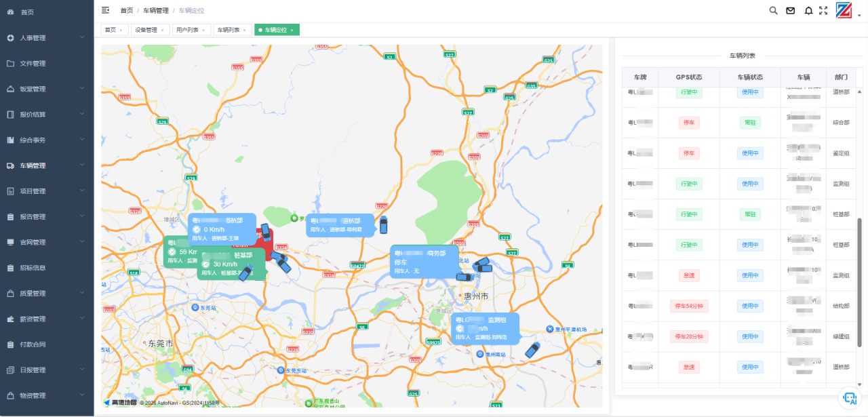Open notifications bell icon
868x417 pixels.
click(808, 10)
